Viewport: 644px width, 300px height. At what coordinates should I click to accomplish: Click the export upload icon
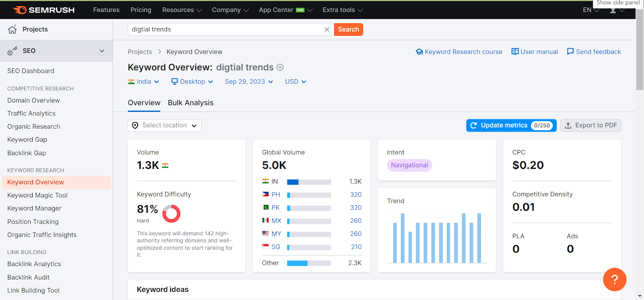click(x=568, y=125)
